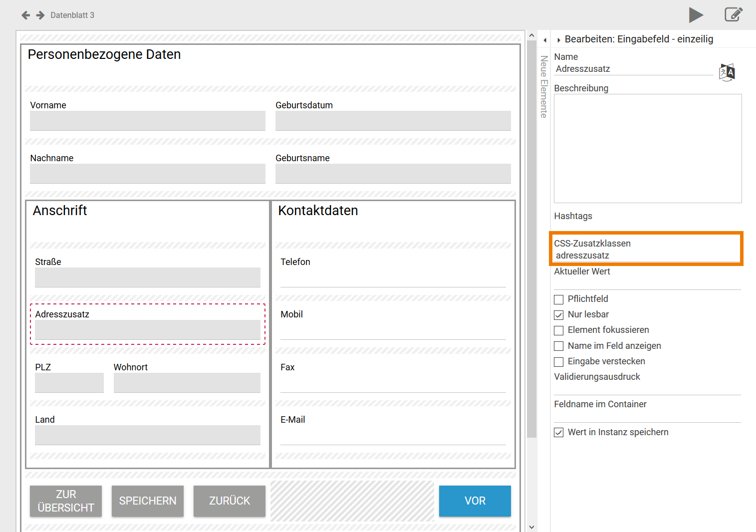The image size is (756, 532).
Task: Click the back arrow navigation icon
Action: click(26, 15)
